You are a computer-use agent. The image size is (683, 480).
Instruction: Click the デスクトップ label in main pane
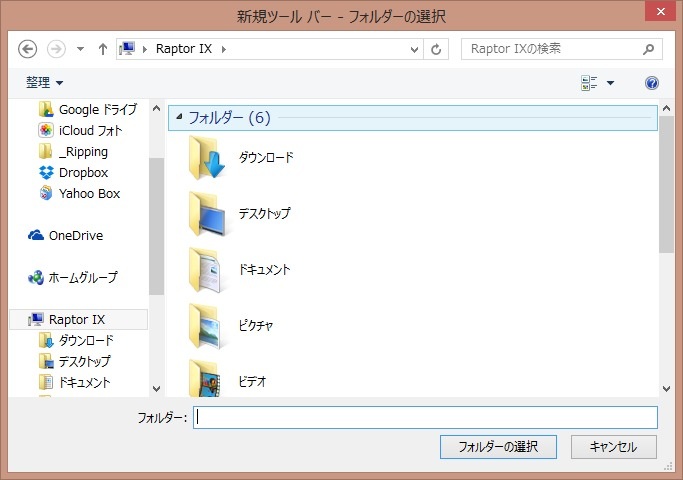point(264,213)
